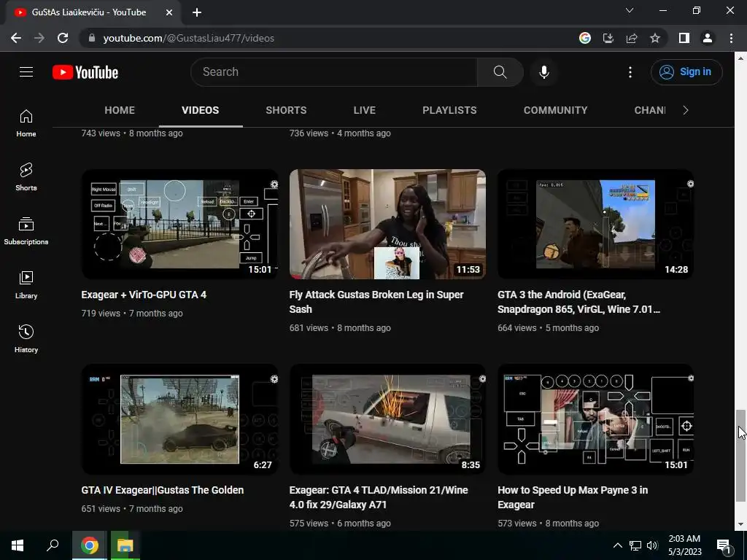747x560 pixels.
Task: Click the Sign in button
Action: (x=686, y=72)
